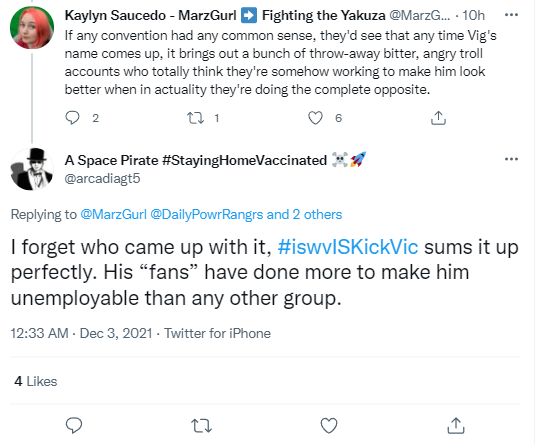Open more options for Kaylyn's tweet

(511, 15)
